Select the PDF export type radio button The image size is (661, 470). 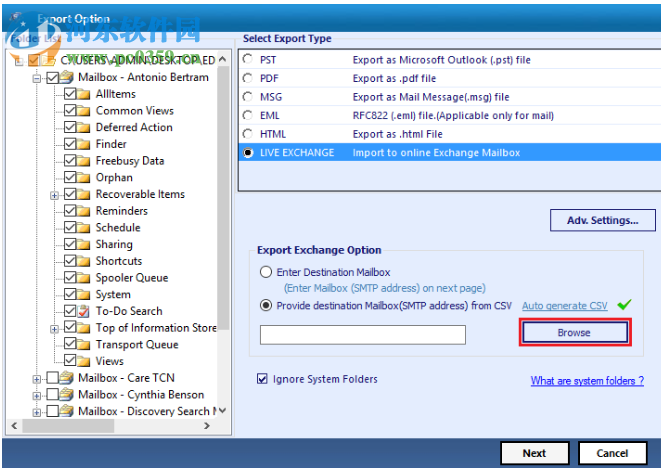248,78
